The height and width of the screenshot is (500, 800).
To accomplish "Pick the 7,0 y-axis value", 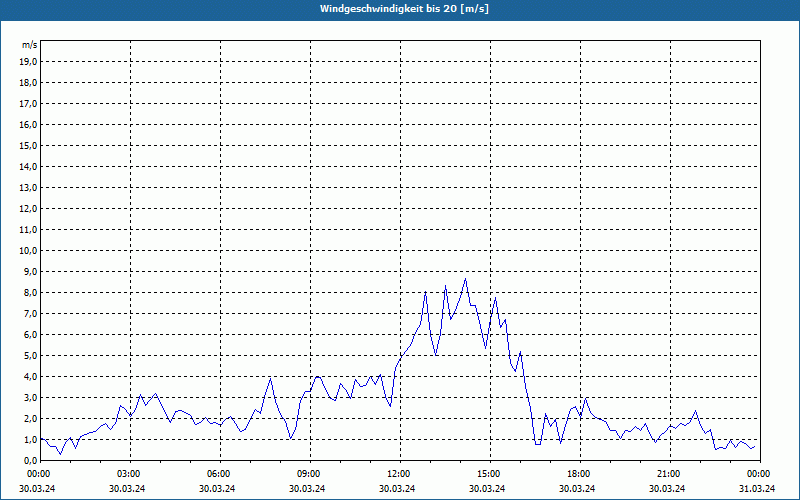I will pos(30,313).
